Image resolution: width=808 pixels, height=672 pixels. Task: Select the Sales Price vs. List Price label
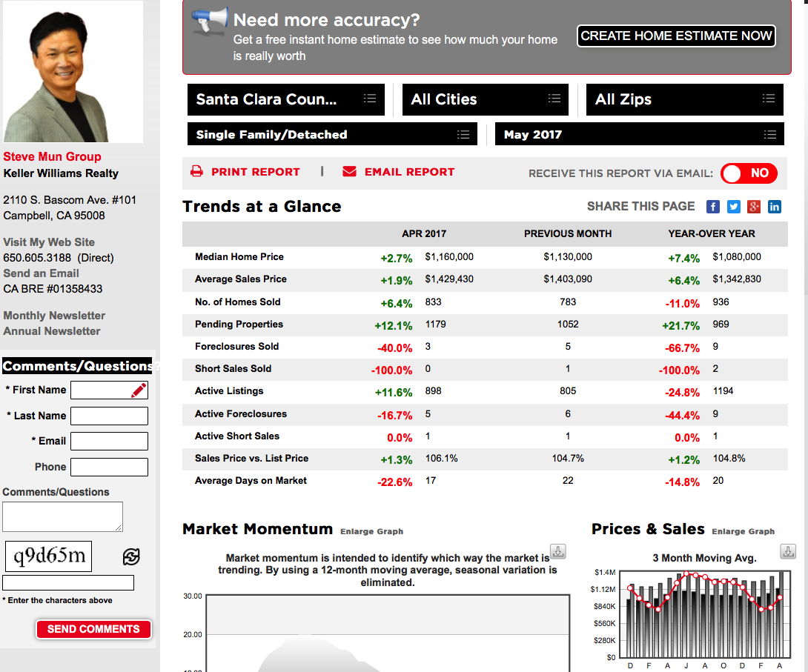(x=251, y=459)
